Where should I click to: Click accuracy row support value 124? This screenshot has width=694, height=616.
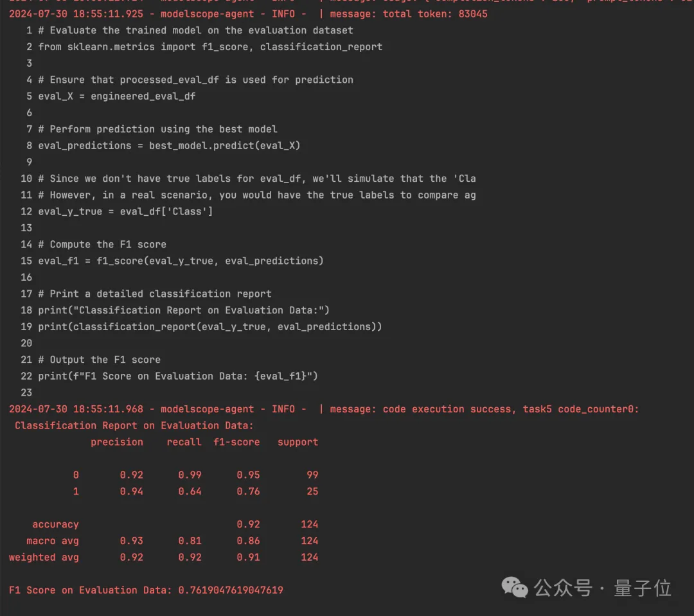coord(309,524)
